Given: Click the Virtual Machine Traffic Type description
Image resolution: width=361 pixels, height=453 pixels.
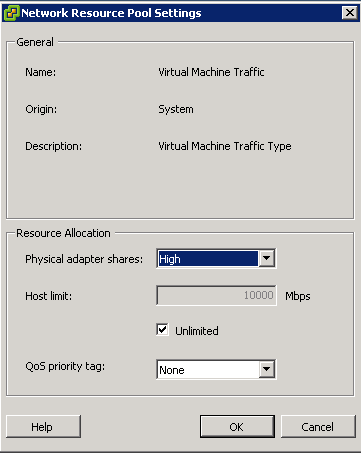Looking at the screenshot, I should 225,146.
